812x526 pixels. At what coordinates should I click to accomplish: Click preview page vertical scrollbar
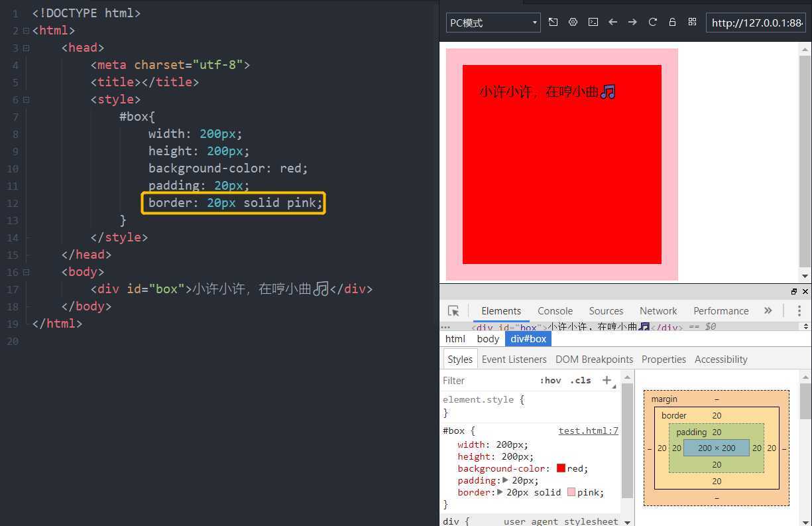(805, 163)
